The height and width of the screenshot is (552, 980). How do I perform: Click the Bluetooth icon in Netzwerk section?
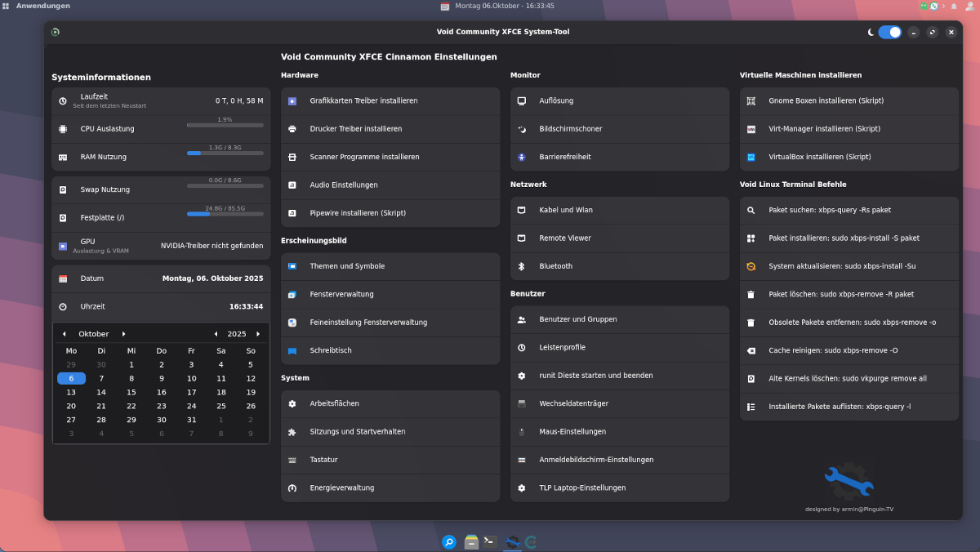pyautogui.click(x=521, y=266)
